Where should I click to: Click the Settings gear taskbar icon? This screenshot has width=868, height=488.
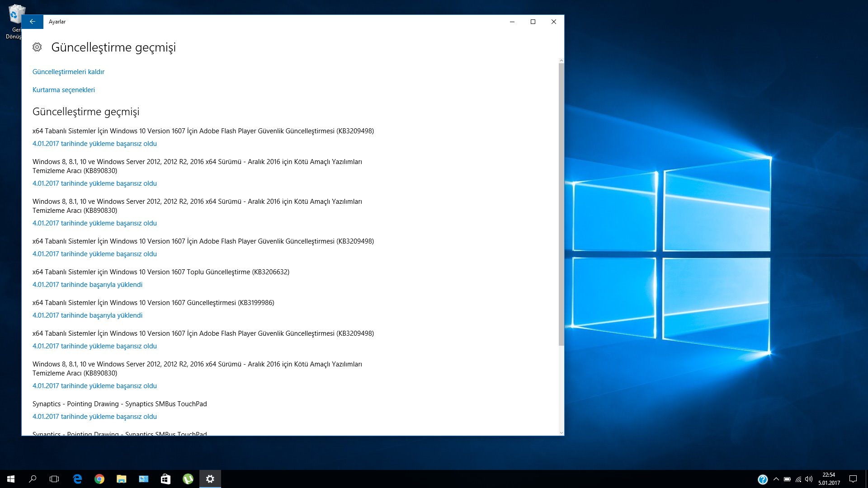pyautogui.click(x=210, y=479)
